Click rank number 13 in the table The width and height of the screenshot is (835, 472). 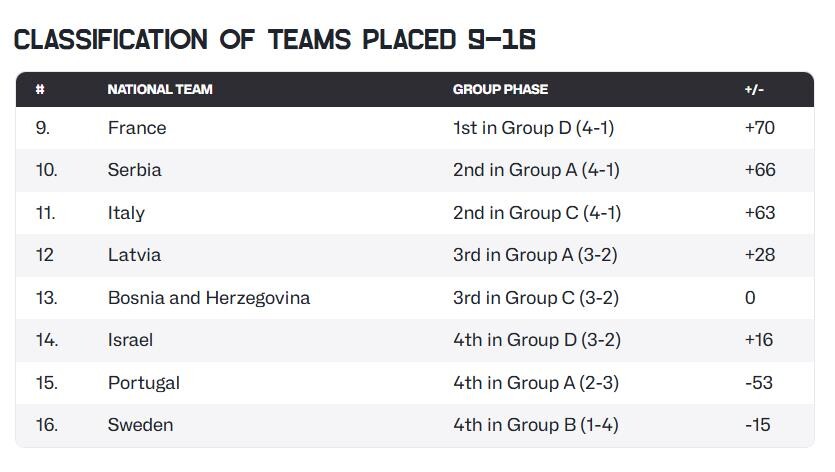click(46, 298)
